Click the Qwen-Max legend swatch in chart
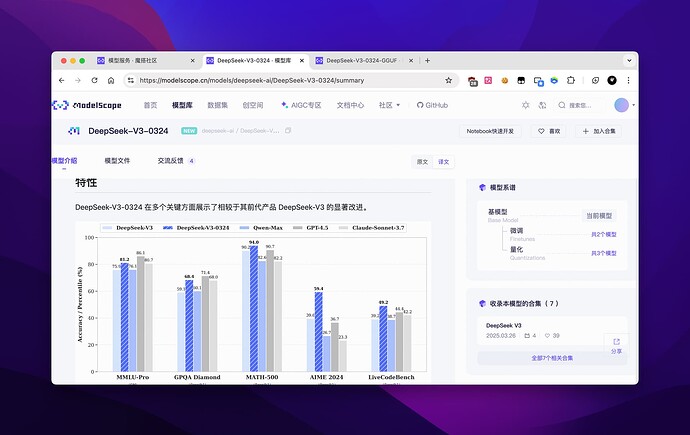Image resolution: width=690 pixels, height=435 pixels. coord(245,228)
